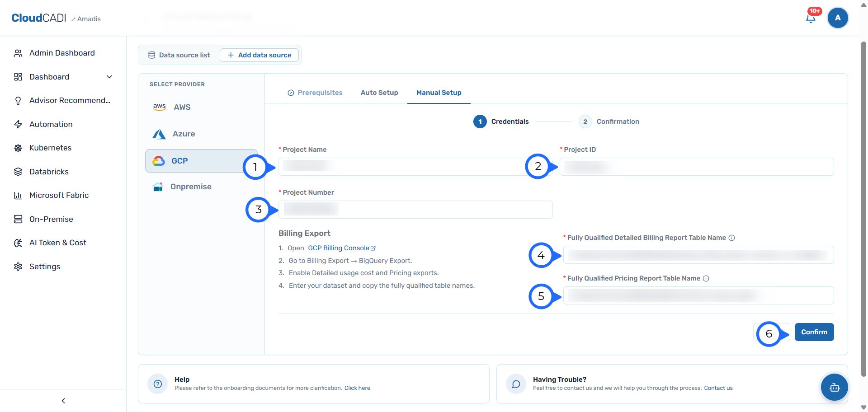Focus the Pricing Report Table Name field
The image size is (868, 412).
click(x=698, y=295)
